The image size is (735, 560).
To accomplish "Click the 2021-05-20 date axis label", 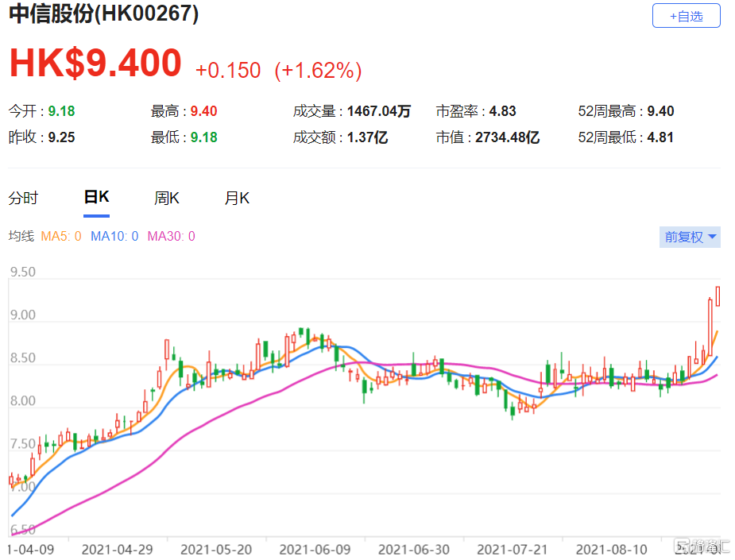I will [x=216, y=549].
